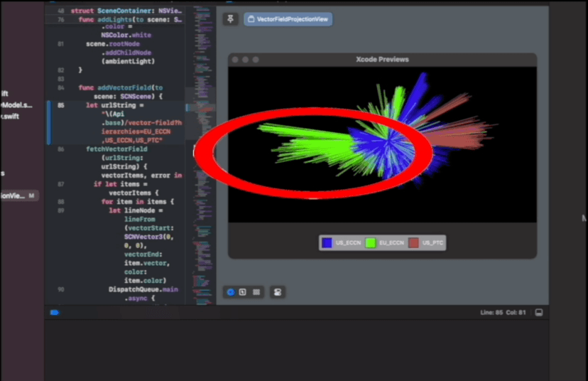Switch to Selectable preview mode
This screenshot has width=588, height=381.
tap(243, 292)
